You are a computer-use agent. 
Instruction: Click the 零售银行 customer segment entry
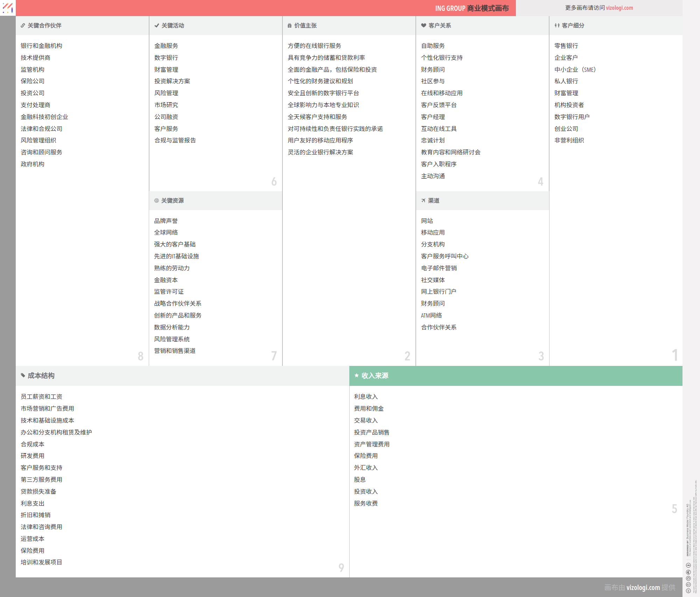click(x=566, y=46)
